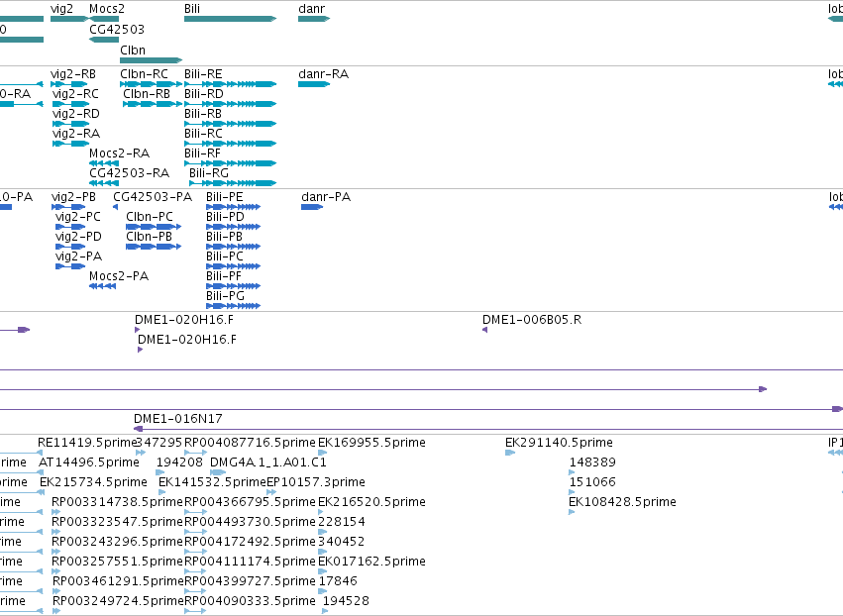Click EST label 194528

tap(347, 601)
